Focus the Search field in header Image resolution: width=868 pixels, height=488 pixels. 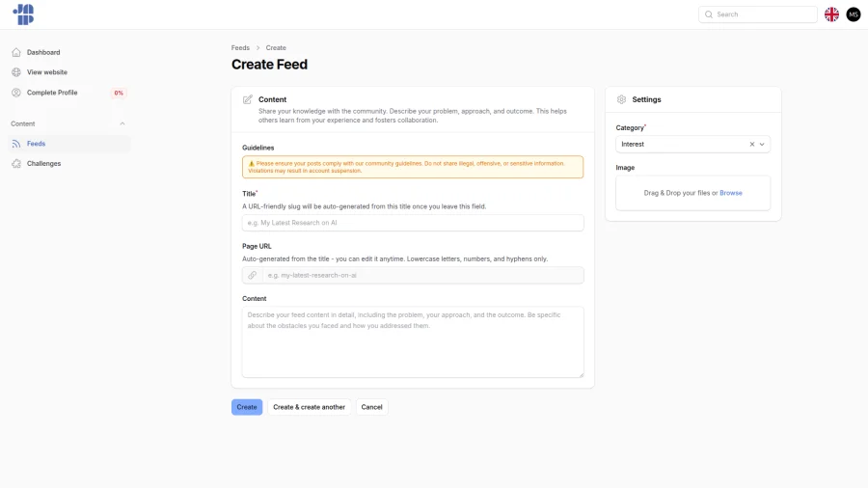point(758,14)
